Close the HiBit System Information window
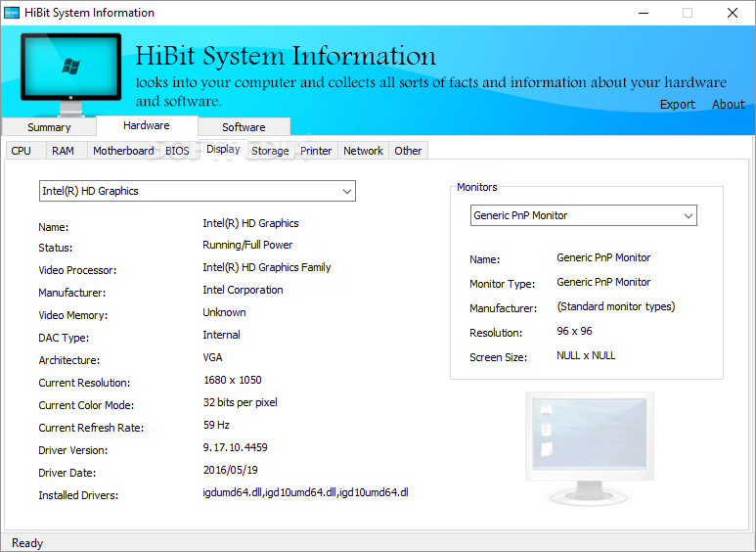 732,13
